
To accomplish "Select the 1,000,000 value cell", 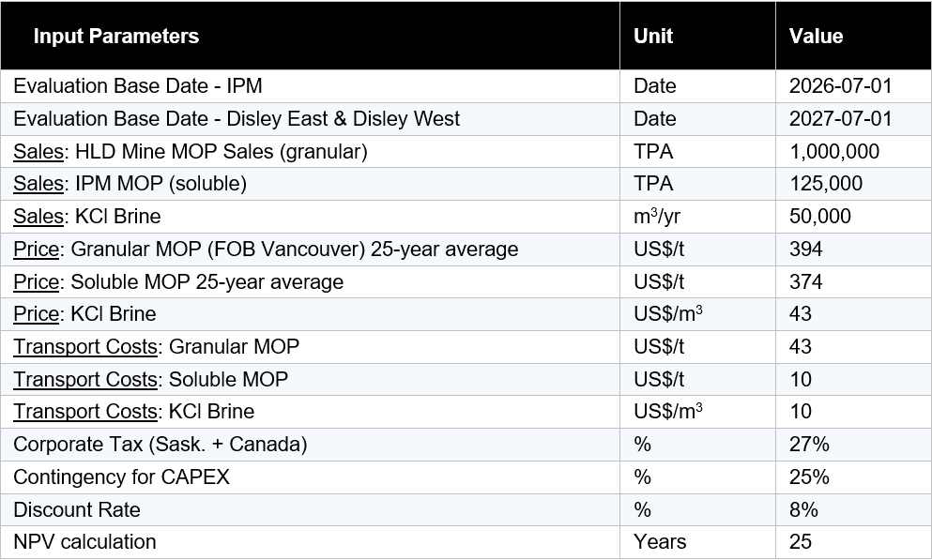I will pos(833,151).
